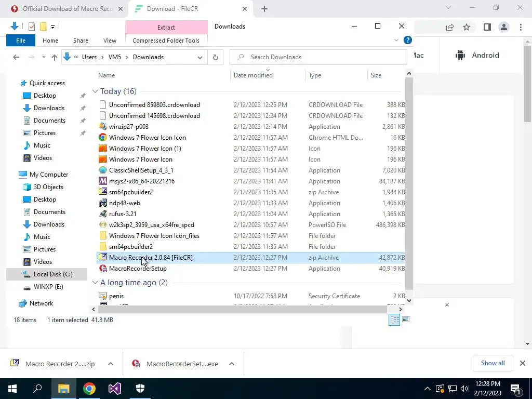The image size is (532, 399).
Task: Go up one folder level
Action: click(x=54, y=57)
